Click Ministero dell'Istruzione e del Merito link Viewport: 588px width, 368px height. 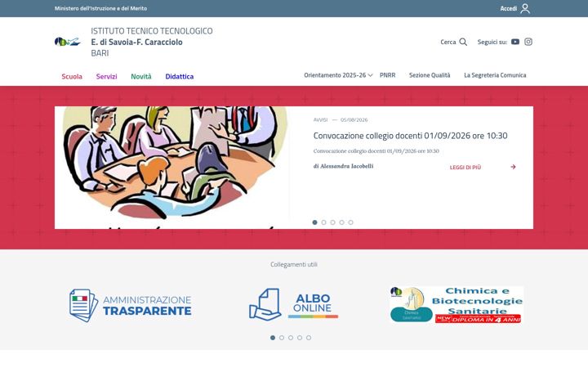[100, 8]
